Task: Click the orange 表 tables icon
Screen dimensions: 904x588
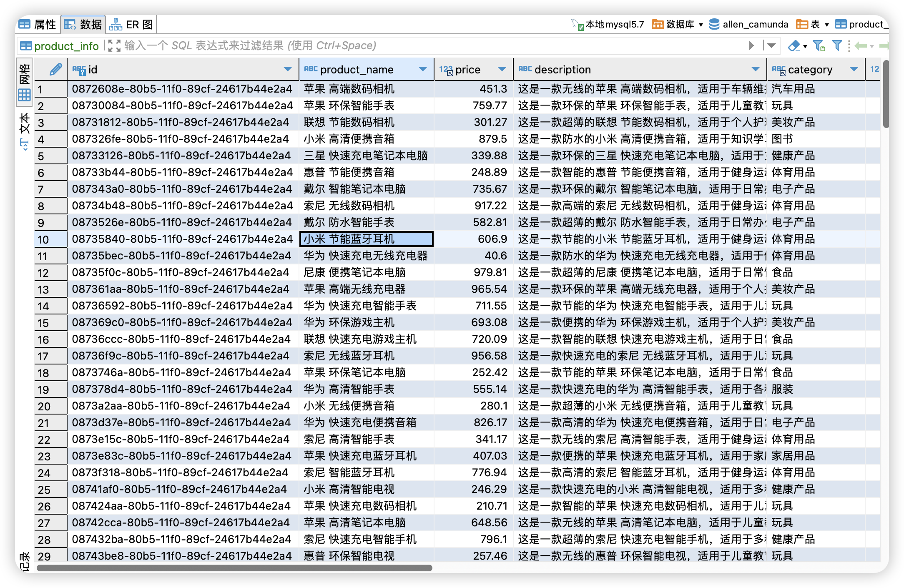Action: [x=801, y=25]
